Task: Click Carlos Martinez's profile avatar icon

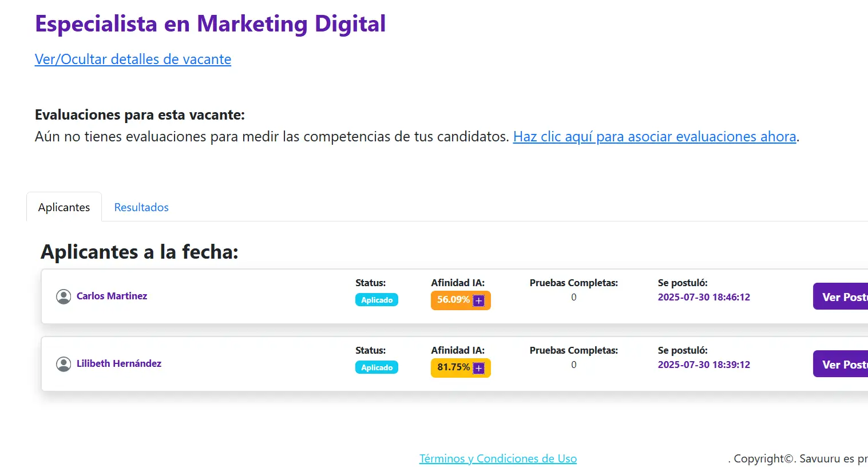Action: pyautogui.click(x=64, y=296)
